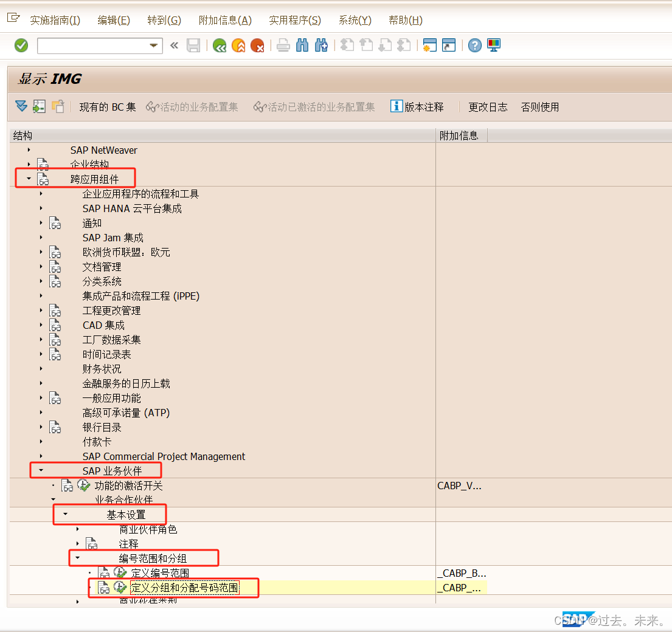The image size is (672, 632).
Task: Click the 活动已激活的业务配置集 button
Action: [x=314, y=107]
